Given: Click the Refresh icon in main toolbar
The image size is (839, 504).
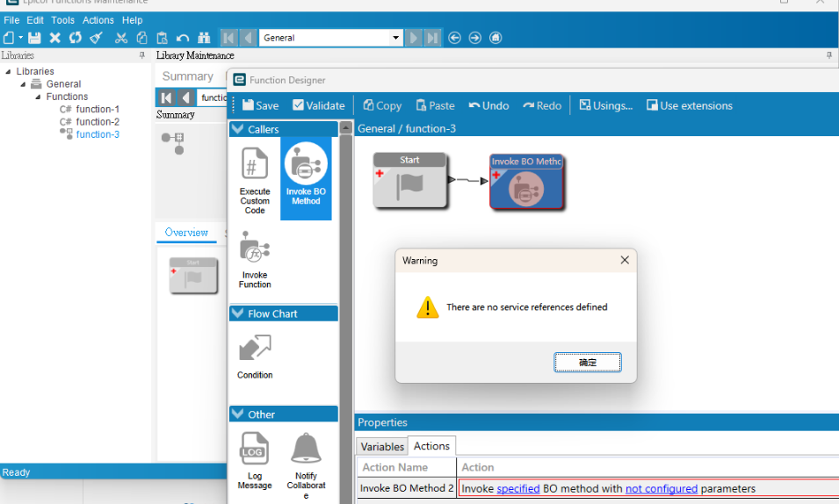Looking at the screenshot, I should (76, 38).
